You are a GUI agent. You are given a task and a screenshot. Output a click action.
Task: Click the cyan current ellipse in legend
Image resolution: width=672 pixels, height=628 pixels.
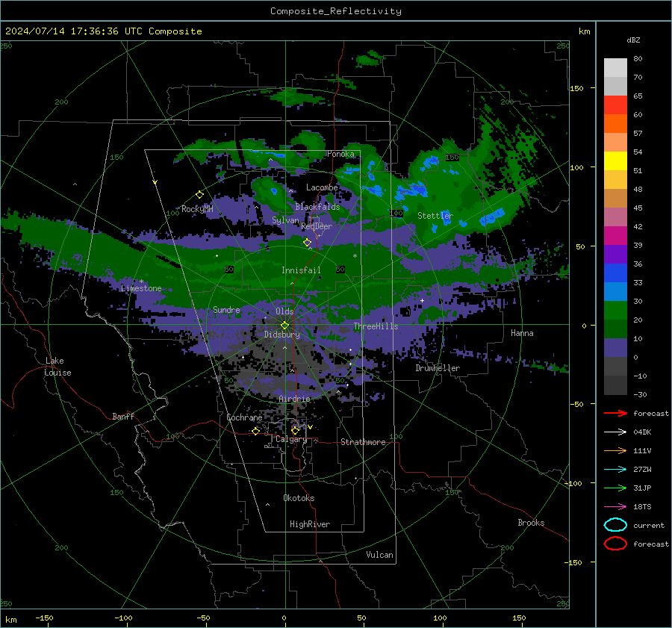[x=615, y=525]
